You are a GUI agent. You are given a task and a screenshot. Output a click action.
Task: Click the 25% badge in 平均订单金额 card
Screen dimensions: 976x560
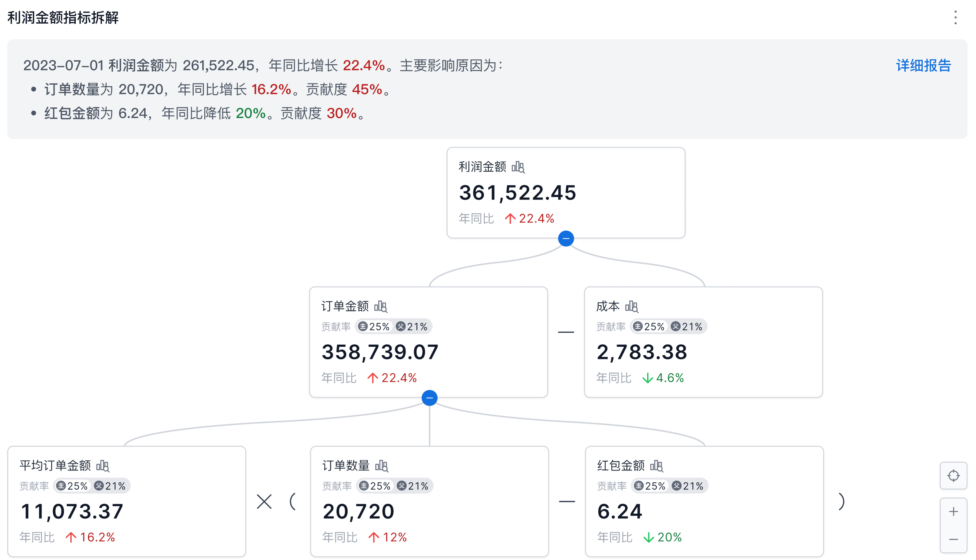72,486
